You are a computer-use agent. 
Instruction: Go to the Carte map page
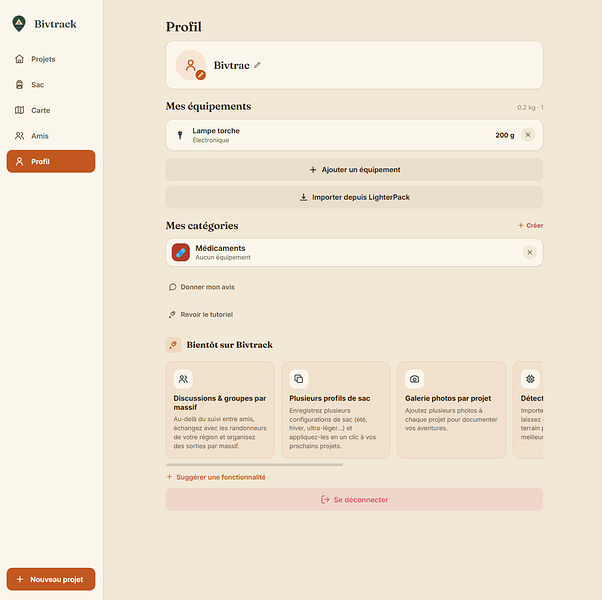(x=51, y=110)
